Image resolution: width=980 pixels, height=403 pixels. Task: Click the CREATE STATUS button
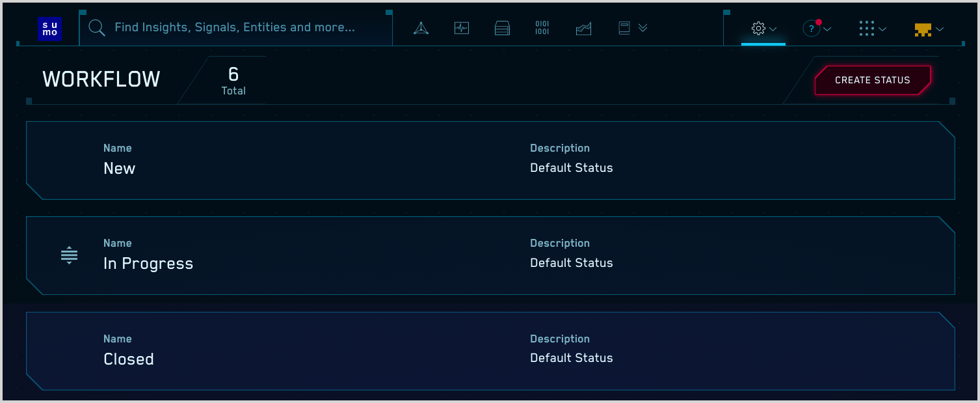[x=872, y=80]
